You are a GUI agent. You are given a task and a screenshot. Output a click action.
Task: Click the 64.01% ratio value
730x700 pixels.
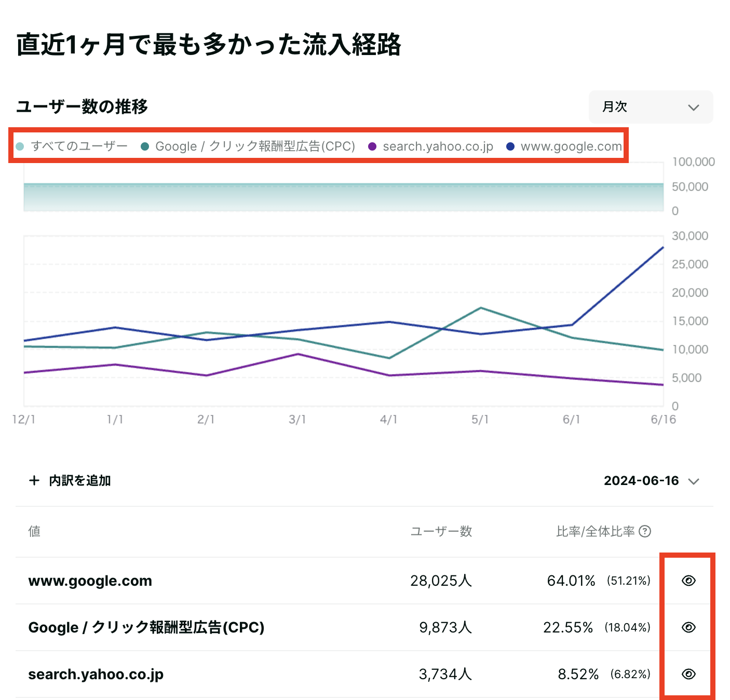coord(571,581)
